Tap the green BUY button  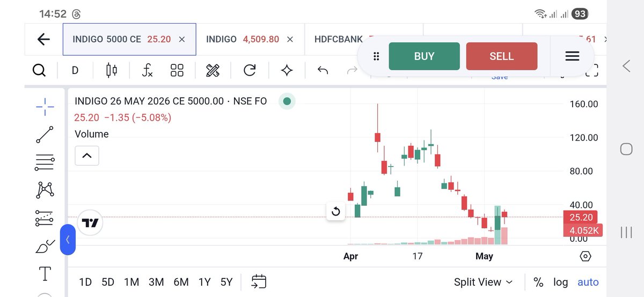coord(425,56)
